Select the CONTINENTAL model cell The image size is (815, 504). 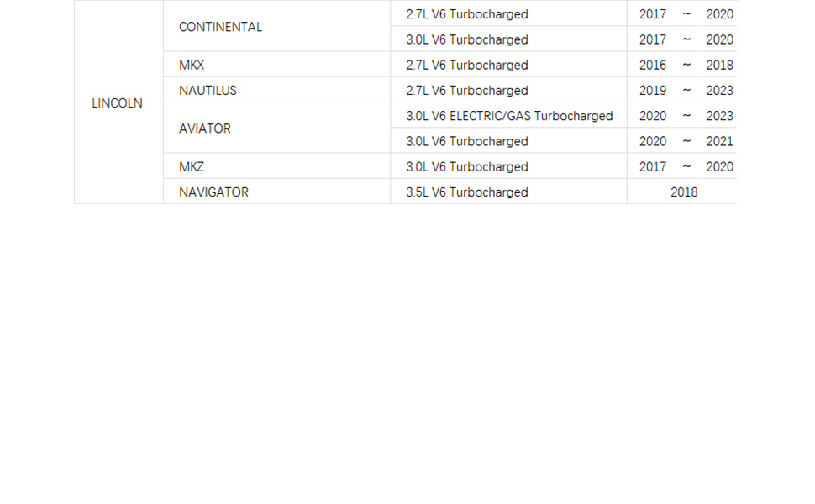[276, 26]
